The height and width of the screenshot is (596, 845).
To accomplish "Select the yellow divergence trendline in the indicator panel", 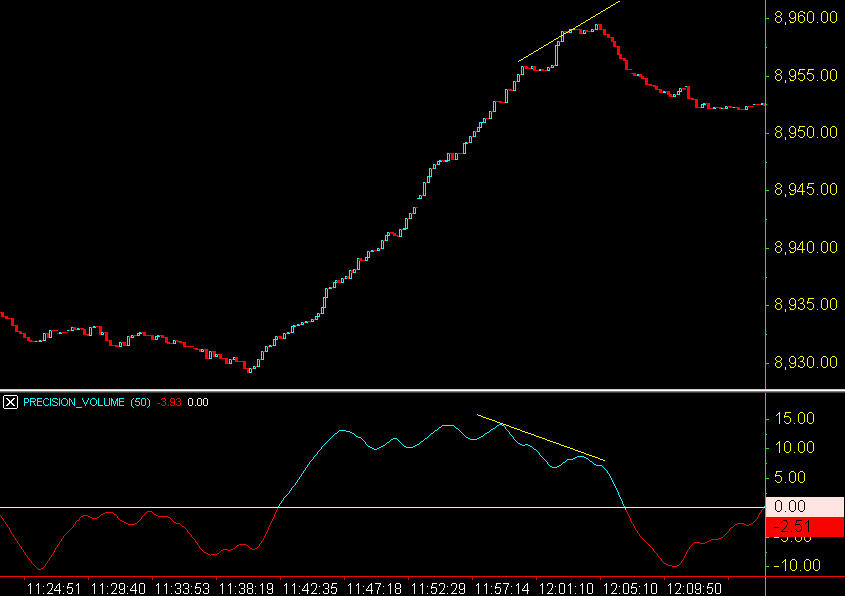I will [540, 435].
